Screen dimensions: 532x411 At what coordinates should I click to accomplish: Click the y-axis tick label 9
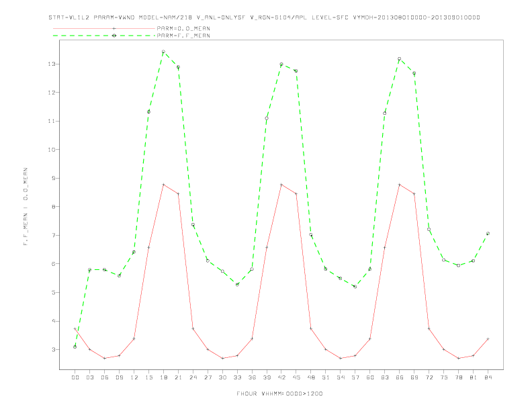[x=54, y=178]
